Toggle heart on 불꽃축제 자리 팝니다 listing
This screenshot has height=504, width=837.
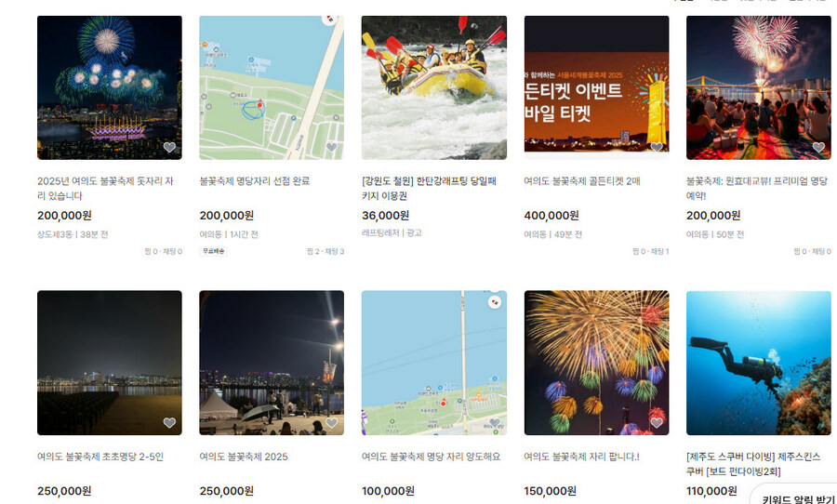[x=657, y=423]
